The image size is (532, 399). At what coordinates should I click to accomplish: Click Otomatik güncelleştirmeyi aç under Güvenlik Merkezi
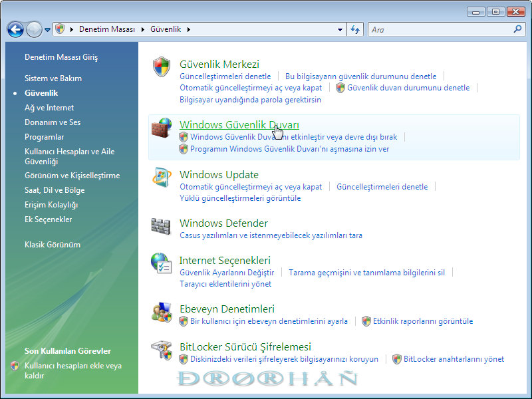click(251, 88)
